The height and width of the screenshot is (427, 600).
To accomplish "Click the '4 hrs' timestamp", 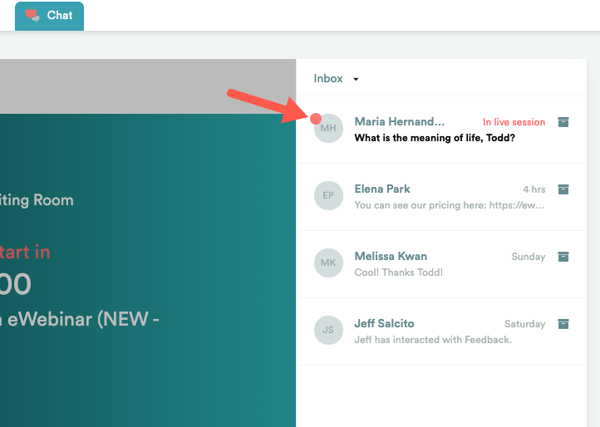I will 534,189.
